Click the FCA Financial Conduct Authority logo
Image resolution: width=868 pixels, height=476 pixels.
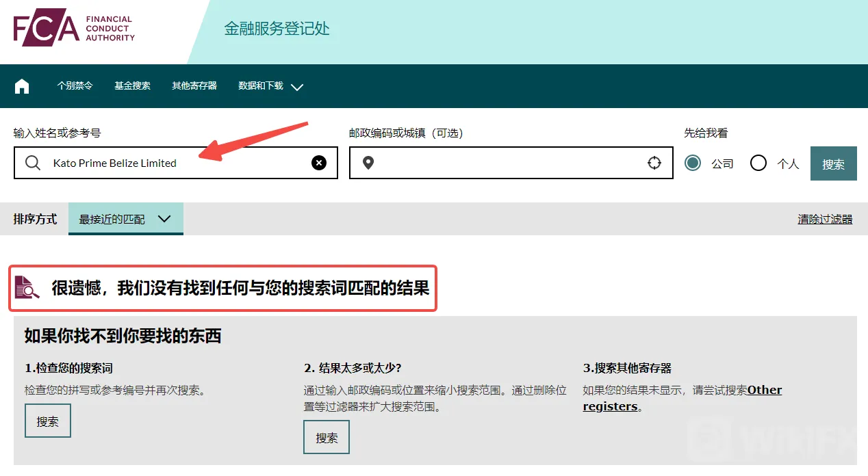click(x=75, y=29)
